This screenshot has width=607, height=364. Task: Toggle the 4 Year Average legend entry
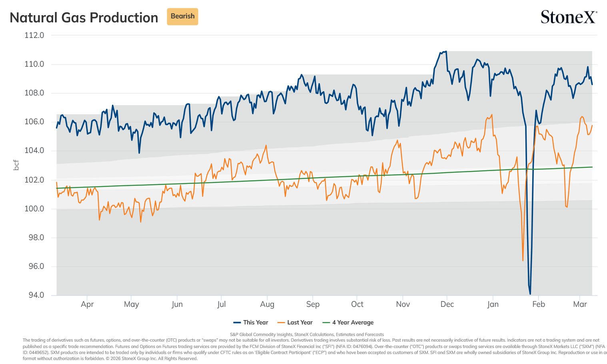pos(348,322)
